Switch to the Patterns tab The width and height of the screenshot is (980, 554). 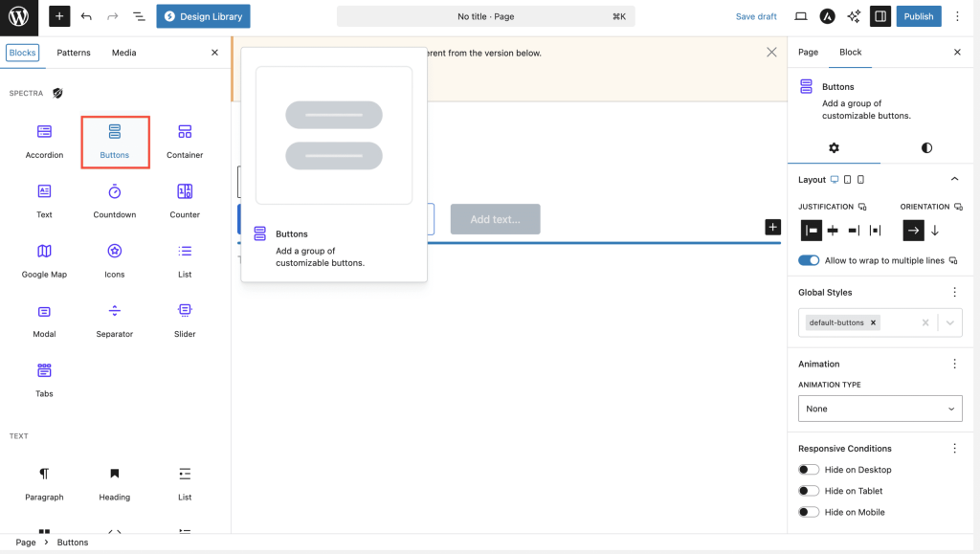74,53
